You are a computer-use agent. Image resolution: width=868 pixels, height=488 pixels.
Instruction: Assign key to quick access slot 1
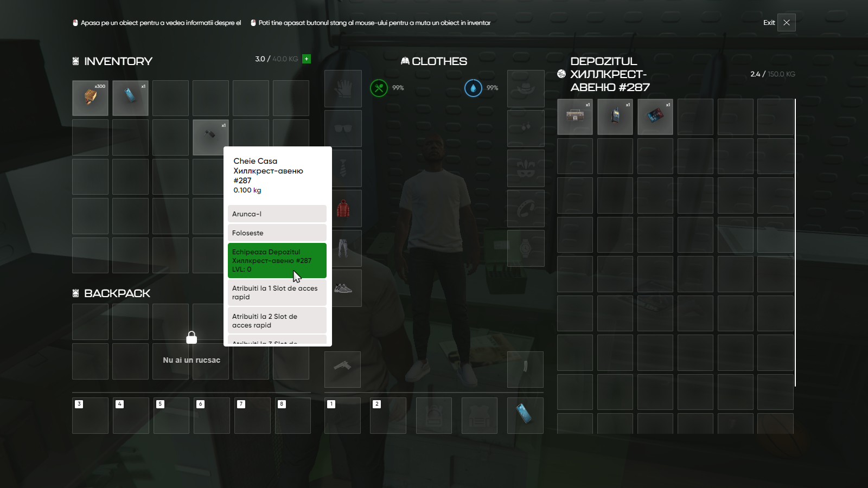pos(277,293)
